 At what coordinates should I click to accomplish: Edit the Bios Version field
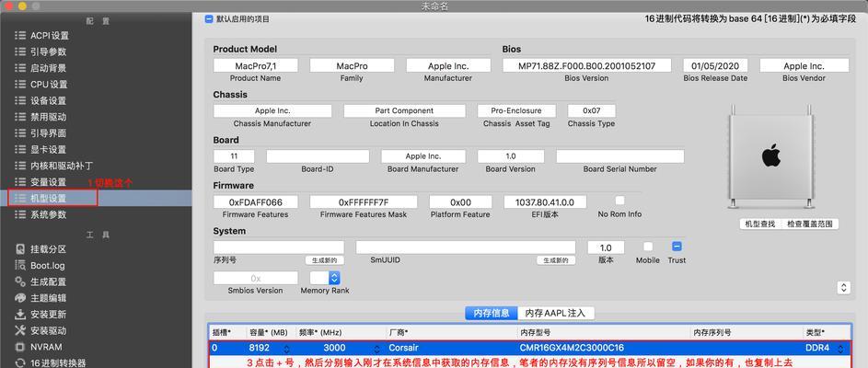(x=586, y=65)
